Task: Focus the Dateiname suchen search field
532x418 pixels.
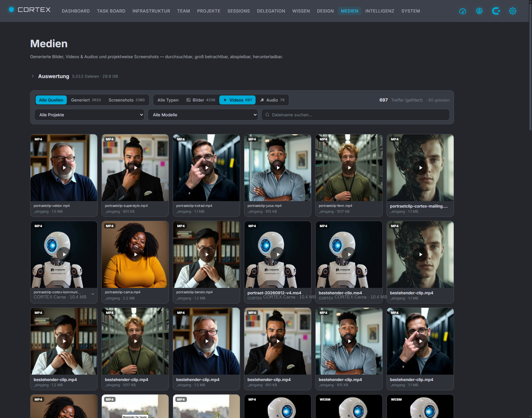Action: point(355,115)
